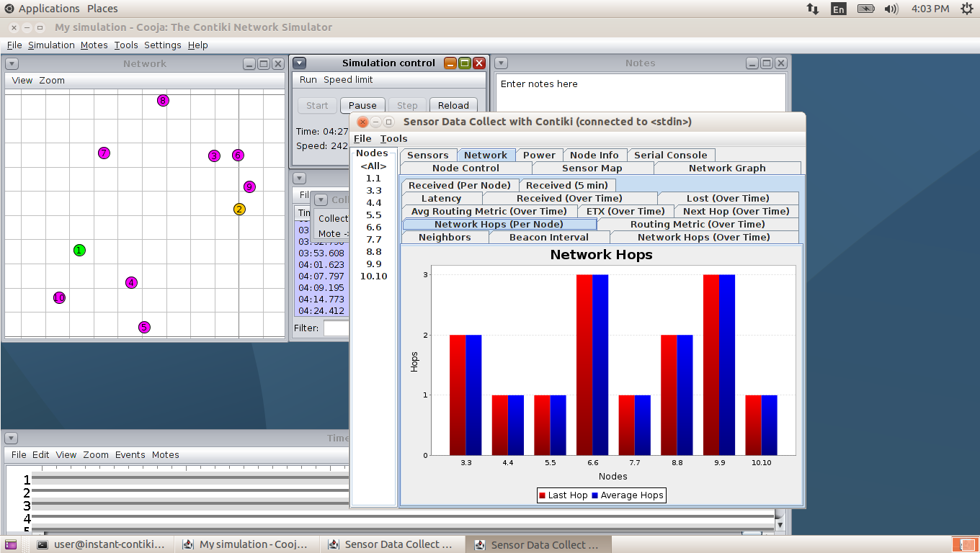Click the Filter field in mote output panel

coord(336,328)
